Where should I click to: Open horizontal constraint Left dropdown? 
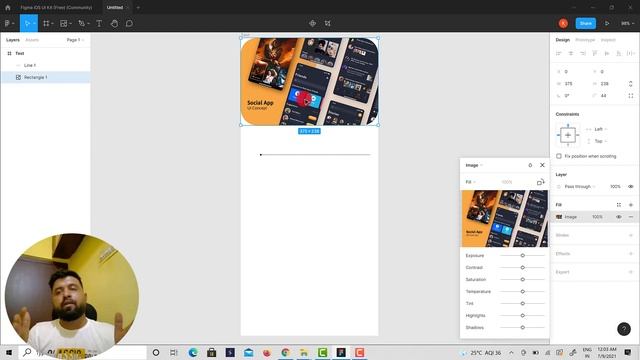point(600,129)
